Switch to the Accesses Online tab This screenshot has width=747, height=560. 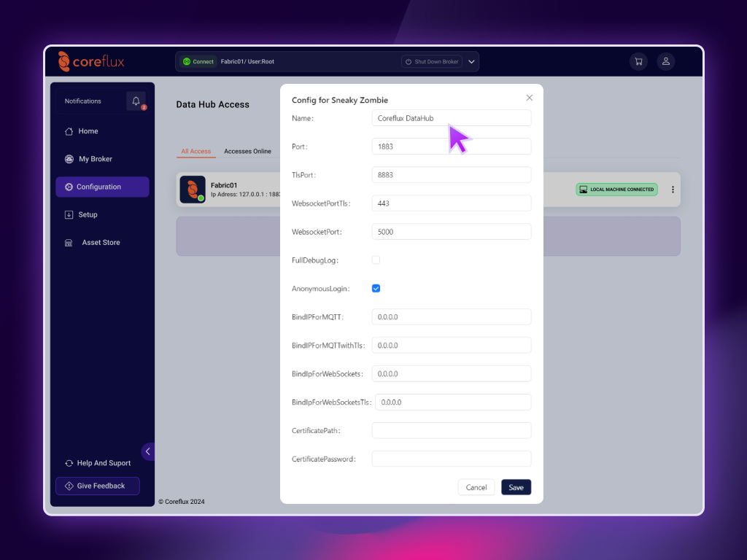tap(247, 152)
